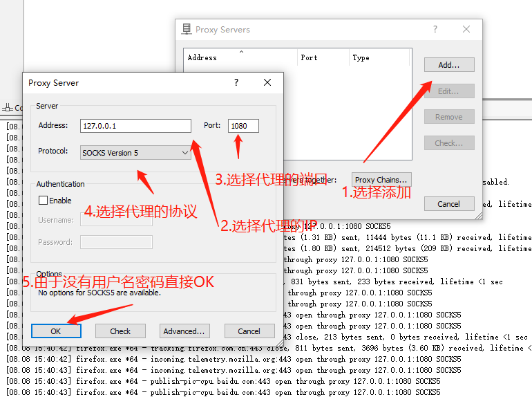
Task: Click the Port field showing 1080
Action: click(x=243, y=126)
